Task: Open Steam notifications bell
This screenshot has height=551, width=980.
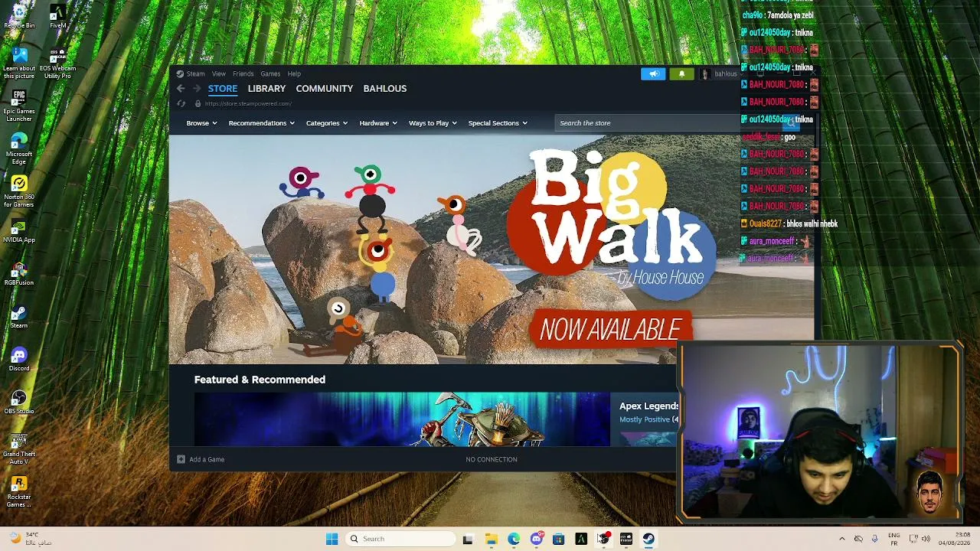Action: (681, 74)
